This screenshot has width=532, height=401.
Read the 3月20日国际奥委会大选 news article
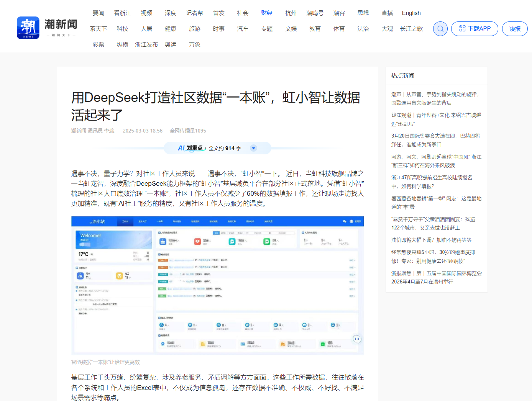pos(435,140)
